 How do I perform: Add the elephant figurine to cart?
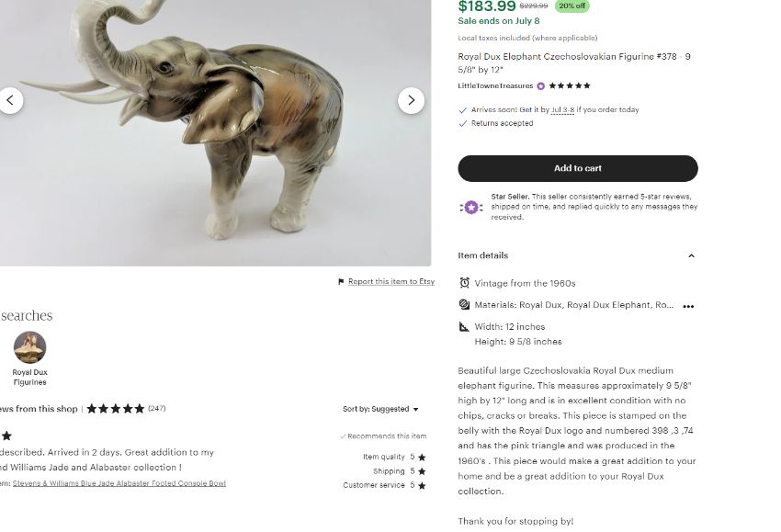[578, 168]
